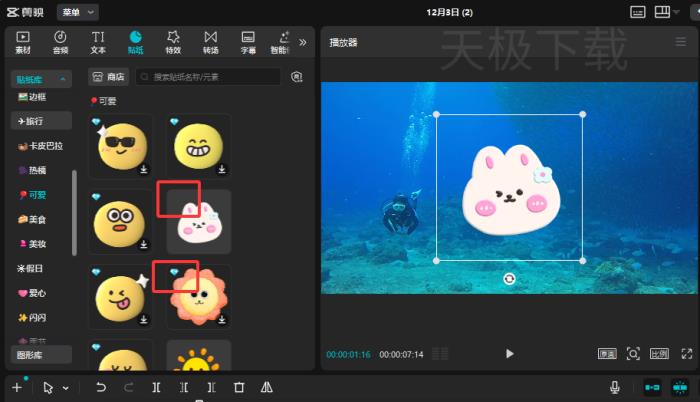The height and width of the screenshot is (402, 700).
Task: Click the undo arrow in timeline toolbar
Action: pos(101,387)
